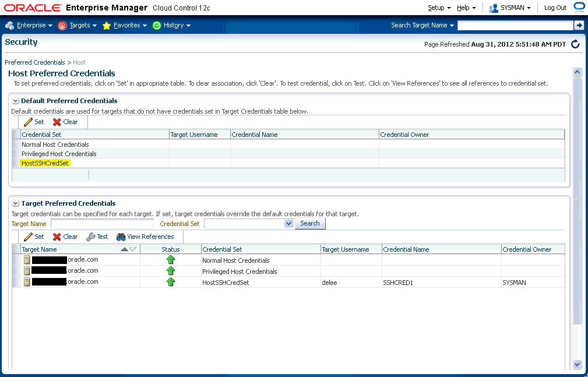Click the Oracle logo
This screenshot has width=588, height=377.
click(33, 8)
